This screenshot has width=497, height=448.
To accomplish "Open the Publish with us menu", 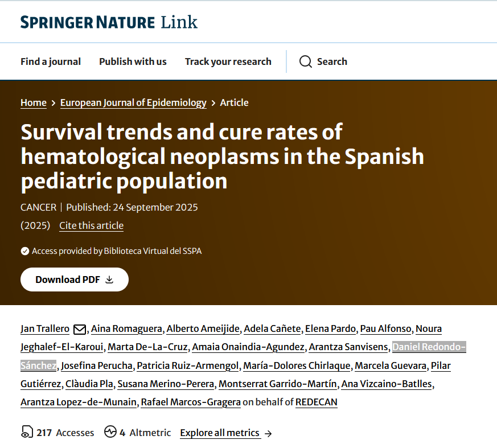I will tap(133, 61).
